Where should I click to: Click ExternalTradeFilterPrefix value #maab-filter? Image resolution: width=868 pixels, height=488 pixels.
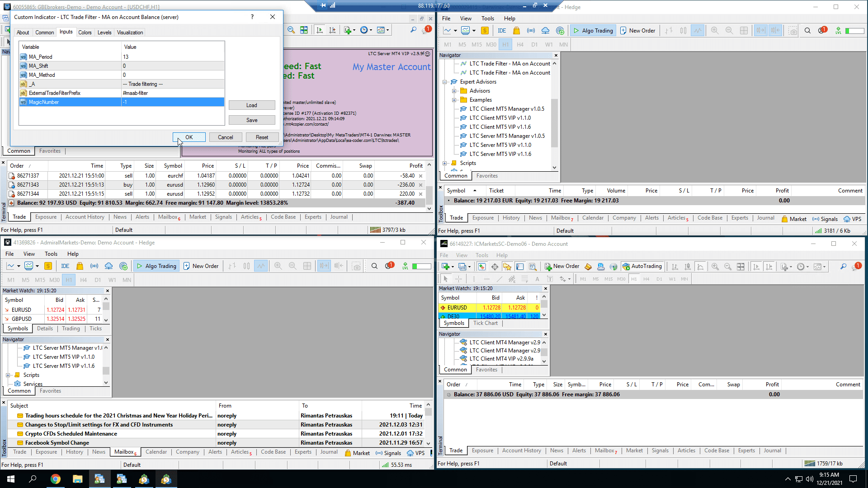(x=173, y=93)
